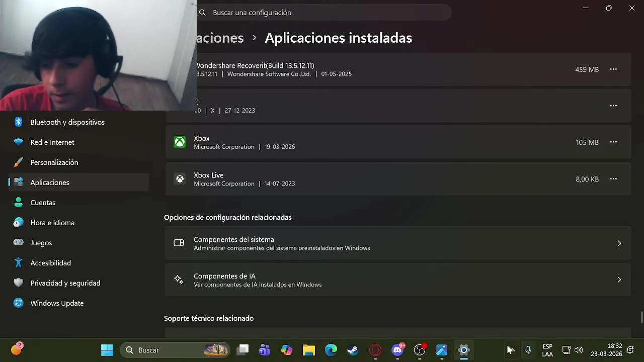Open Microsoft Edge from taskbar

(331, 350)
